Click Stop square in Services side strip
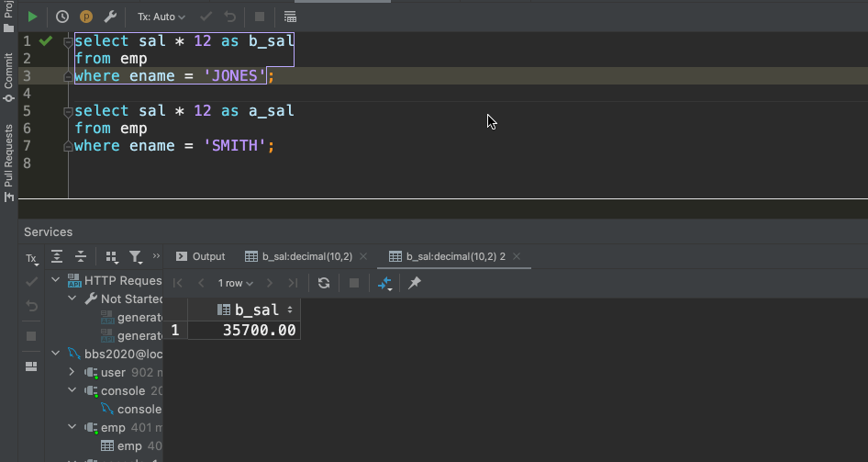This screenshot has height=462, width=868. (31, 336)
